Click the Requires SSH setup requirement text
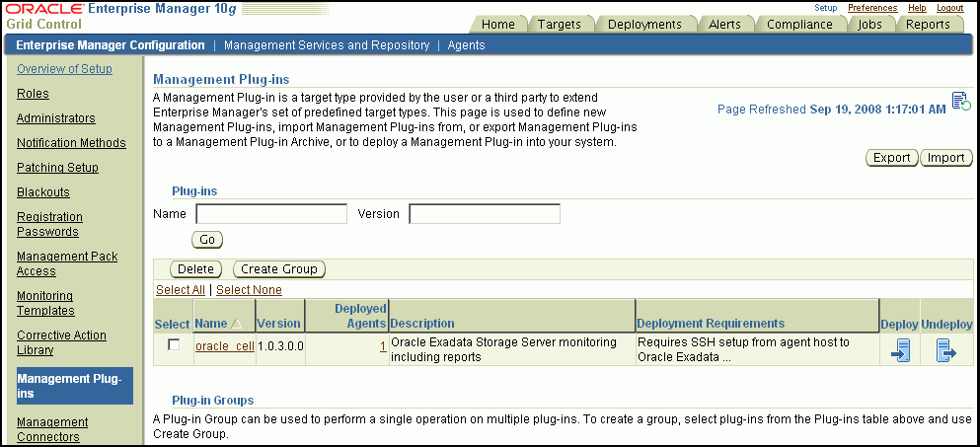Image resolution: width=980 pixels, height=447 pixels. click(744, 349)
